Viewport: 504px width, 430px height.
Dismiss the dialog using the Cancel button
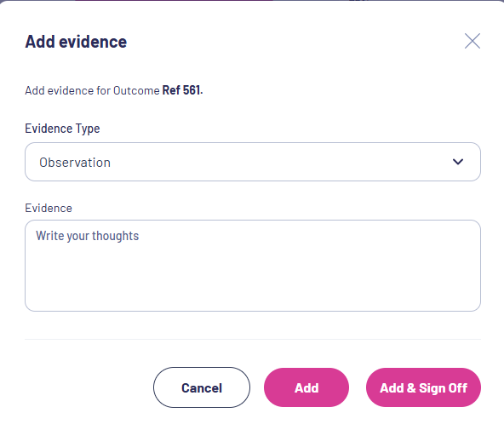pyautogui.click(x=202, y=387)
